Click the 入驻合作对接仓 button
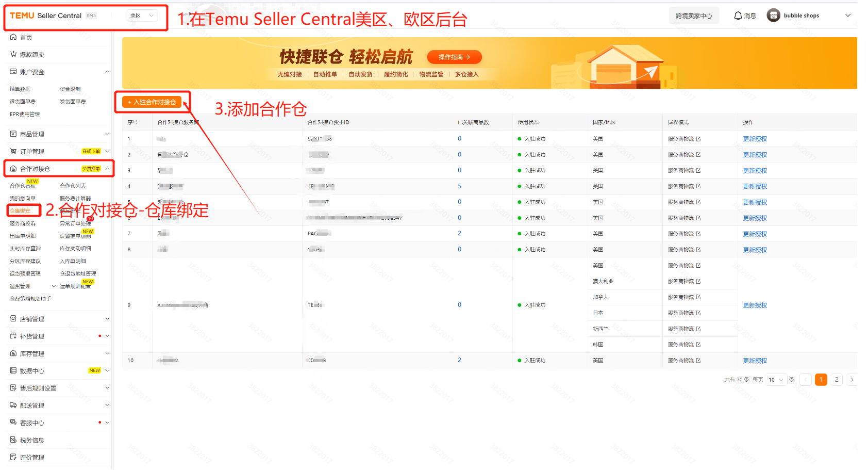 (x=152, y=102)
